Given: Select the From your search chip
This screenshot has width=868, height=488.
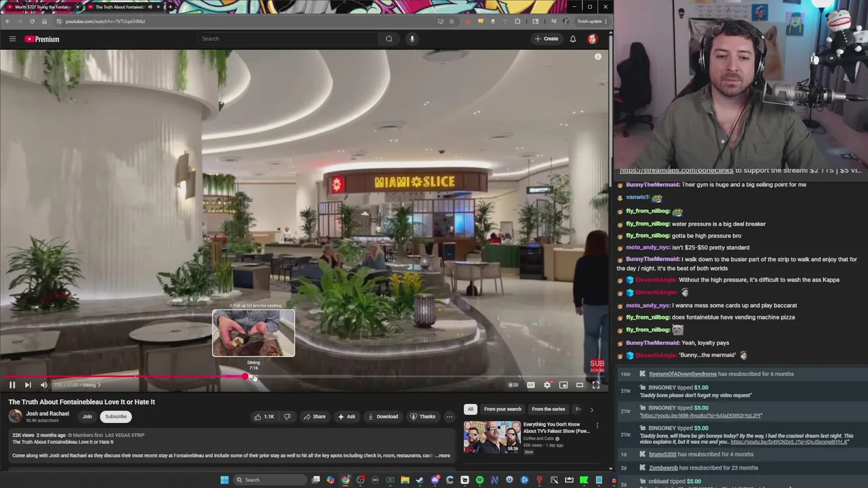Looking at the screenshot, I should tap(502, 409).
